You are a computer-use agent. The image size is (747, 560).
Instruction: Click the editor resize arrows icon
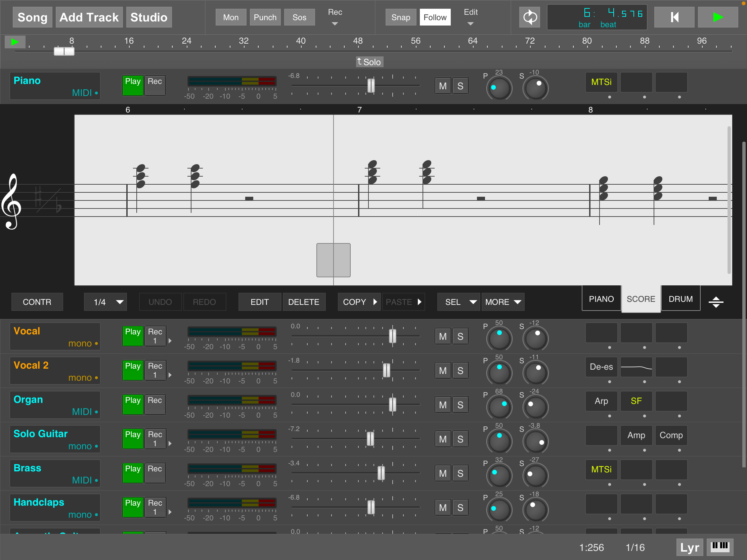pos(715,302)
